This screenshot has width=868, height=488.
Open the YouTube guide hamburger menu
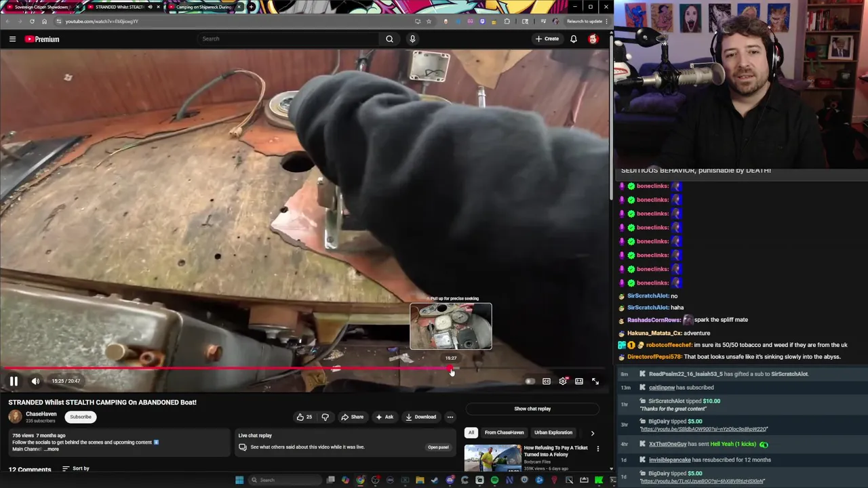(12, 39)
